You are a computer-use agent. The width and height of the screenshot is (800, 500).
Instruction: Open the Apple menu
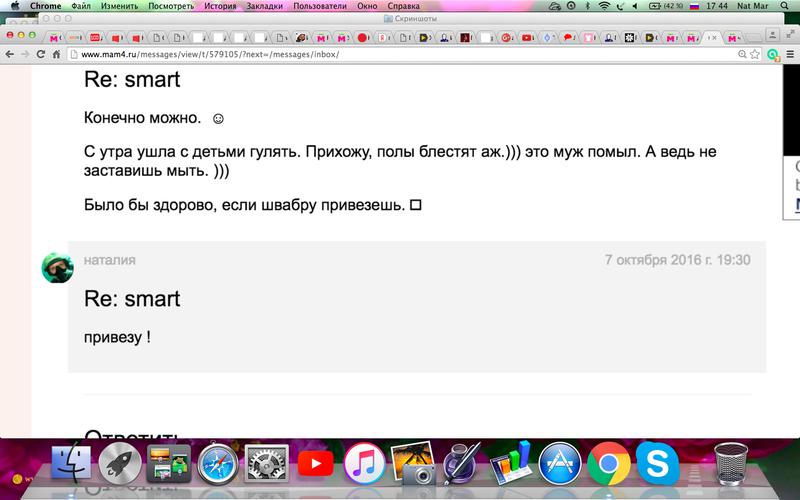pyautogui.click(x=14, y=6)
